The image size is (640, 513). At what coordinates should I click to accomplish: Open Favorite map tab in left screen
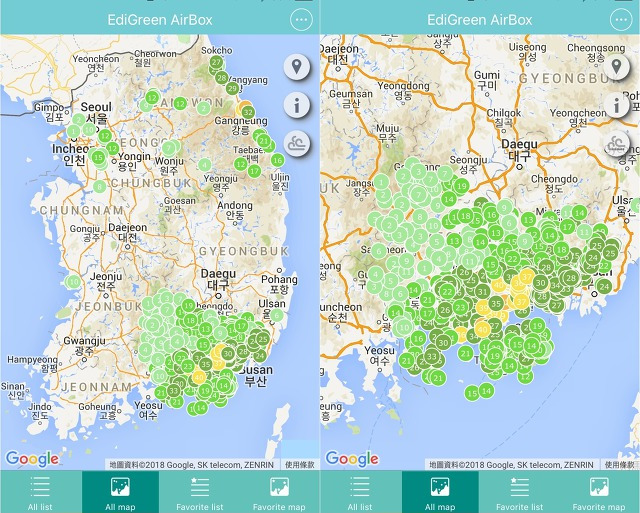pos(279,492)
